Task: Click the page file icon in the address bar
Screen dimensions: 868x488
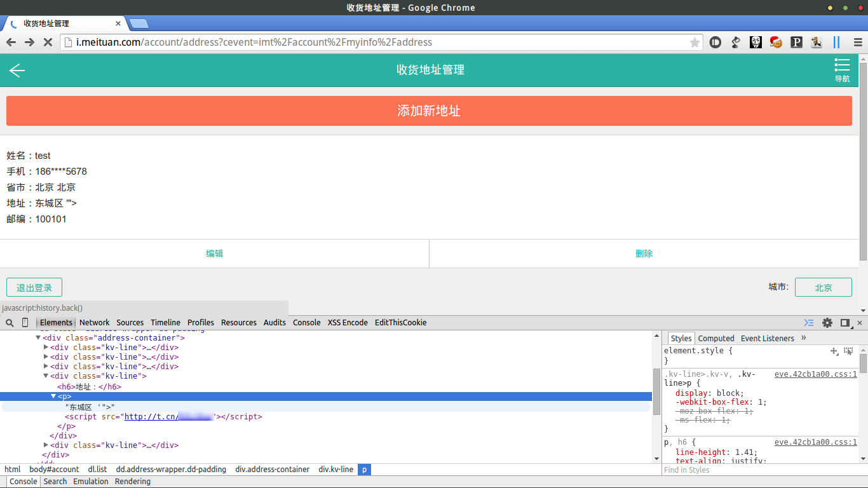Action: [x=69, y=43]
